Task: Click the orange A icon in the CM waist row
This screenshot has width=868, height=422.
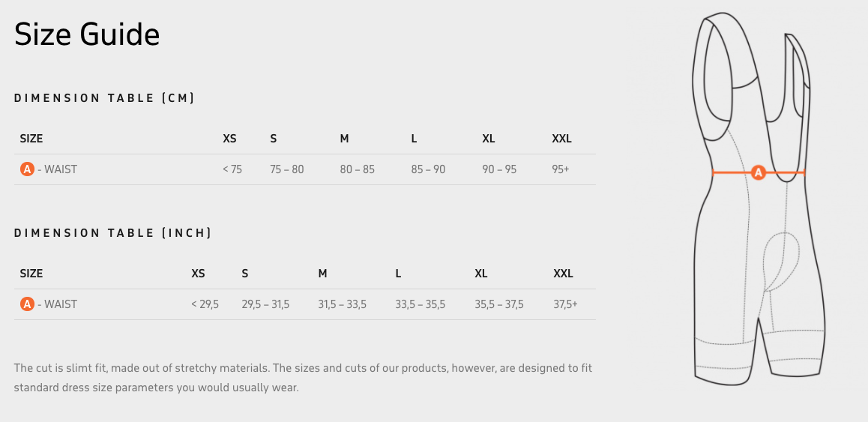Action: click(27, 169)
